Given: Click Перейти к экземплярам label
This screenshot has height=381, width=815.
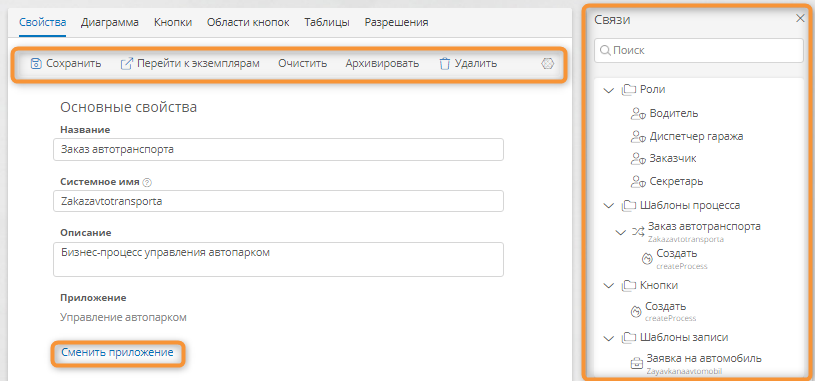Looking at the screenshot, I should click(x=198, y=64).
